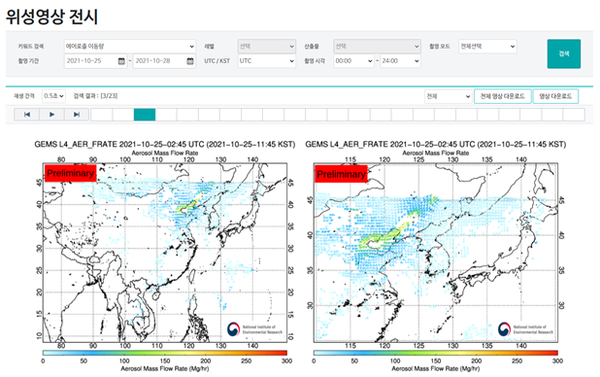Open the 전체 download scope dropdown

point(448,96)
